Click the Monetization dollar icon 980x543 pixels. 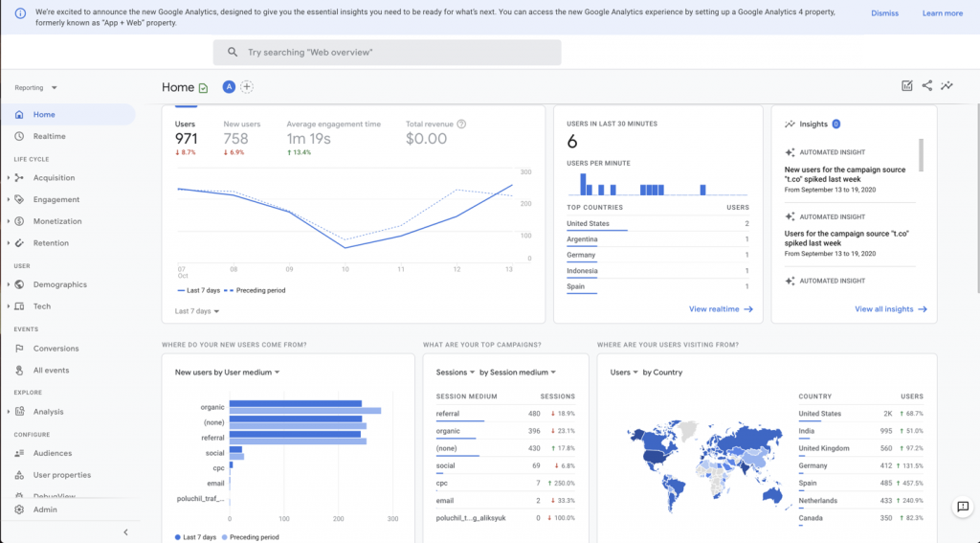coord(19,221)
